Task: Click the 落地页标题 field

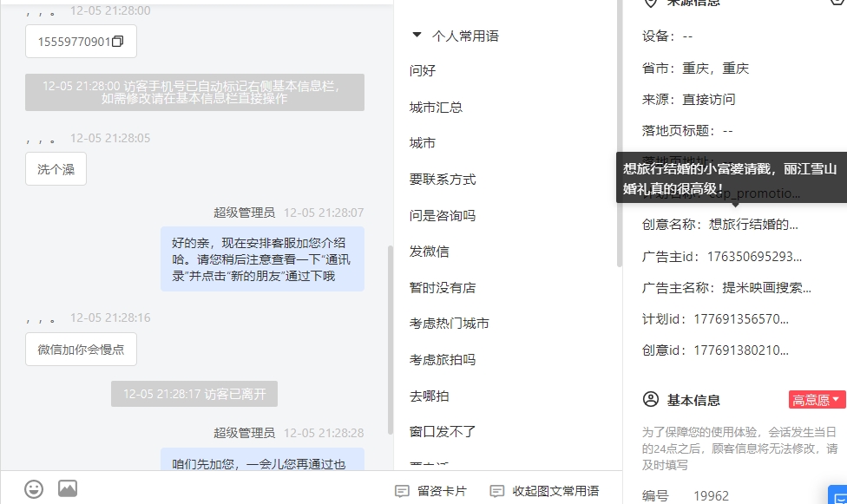Action: click(687, 131)
